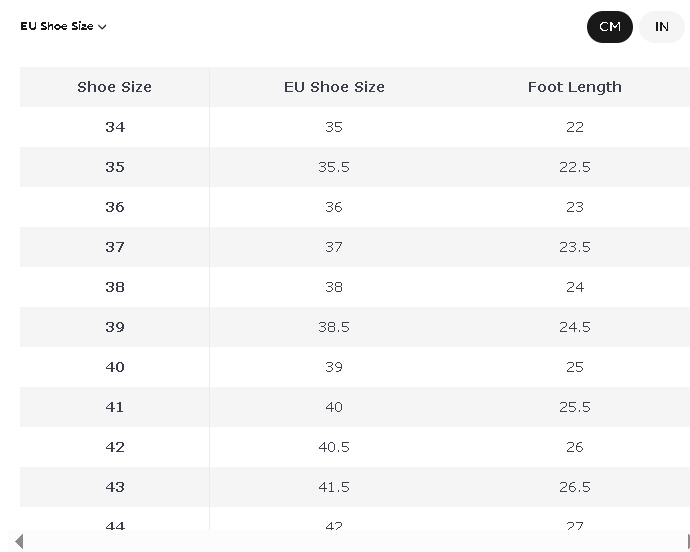This screenshot has height=552, width=690.
Task: Select shoe size 41 row label
Action: tap(114, 407)
